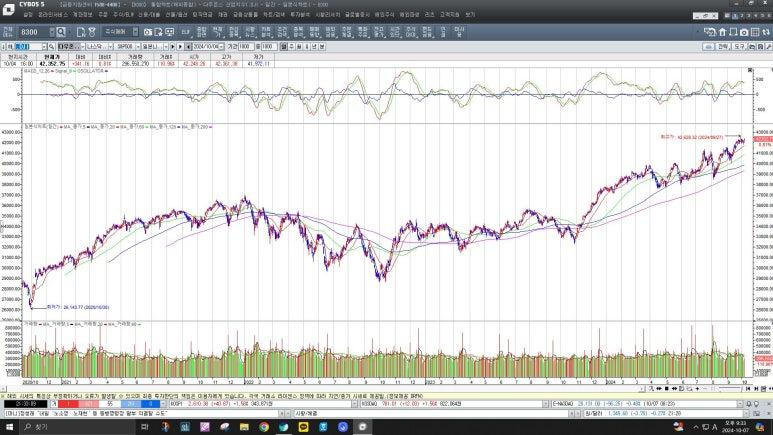This screenshot has height=435, width=773.
Task: Open the 차트/검색 menu
Action: point(274,15)
